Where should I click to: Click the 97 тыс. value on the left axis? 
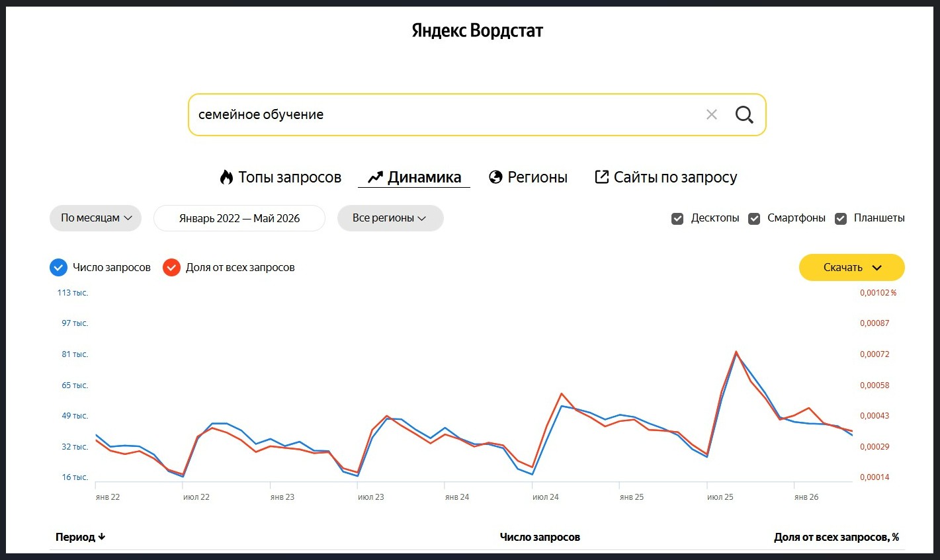point(75,323)
